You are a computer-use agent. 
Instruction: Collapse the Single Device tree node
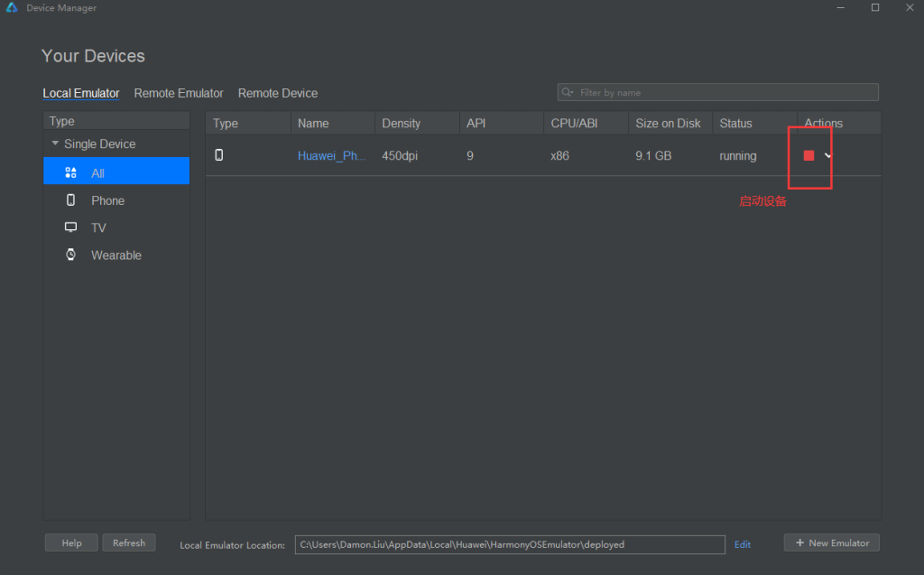pos(55,144)
